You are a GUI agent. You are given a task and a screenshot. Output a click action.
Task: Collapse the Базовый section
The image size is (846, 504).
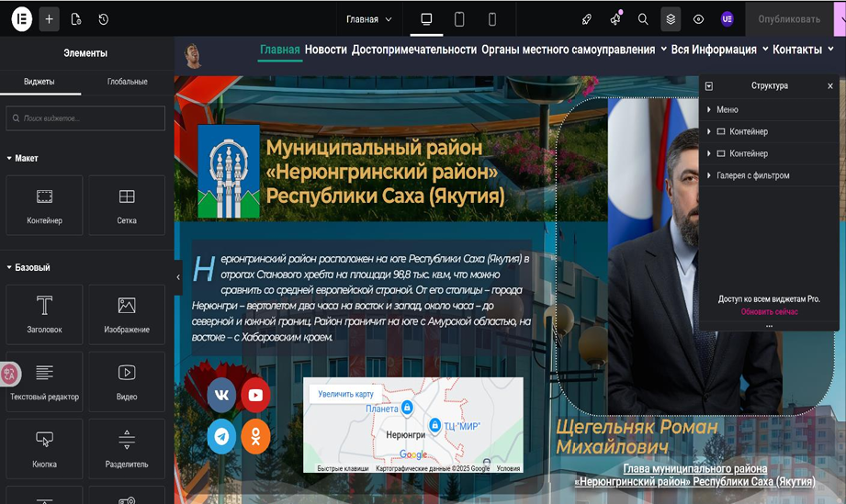28,267
